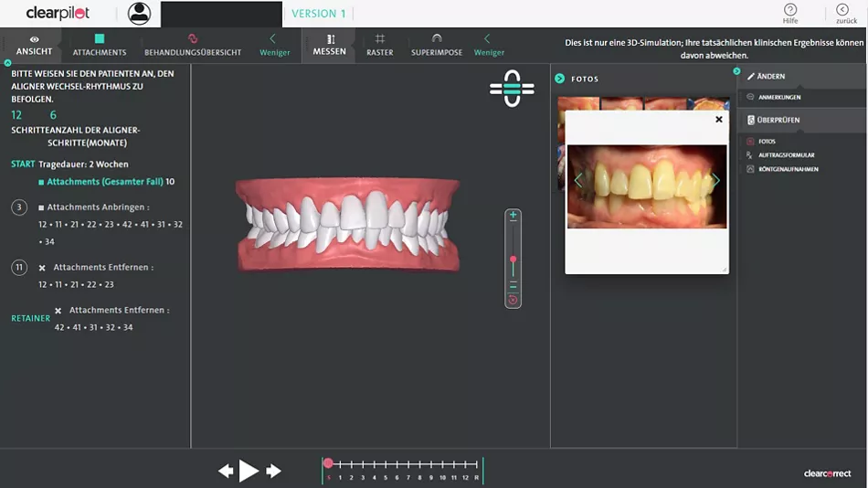This screenshot has width=868, height=488.
Task: Toggle the jaw view selector icon
Action: click(x=512, y=89)
